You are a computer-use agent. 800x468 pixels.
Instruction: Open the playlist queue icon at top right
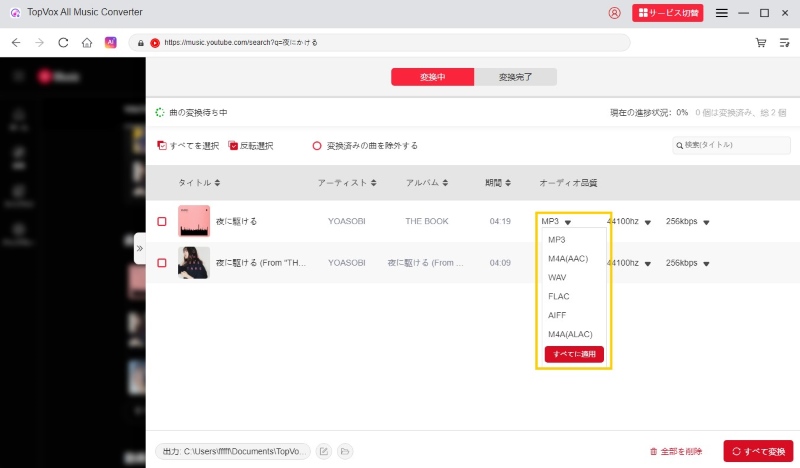point(784,43)
